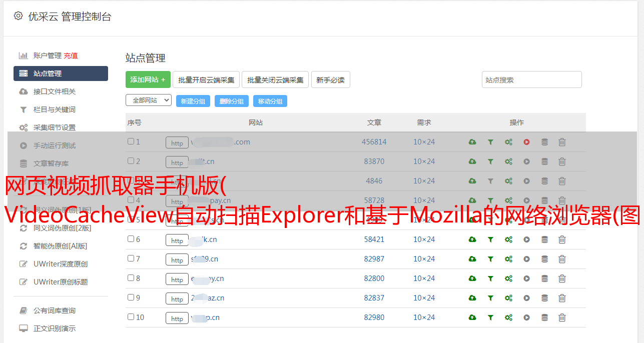The image size is (644, 343).
Task: Click the cloud upload icon in row 9
Action: 472,298
